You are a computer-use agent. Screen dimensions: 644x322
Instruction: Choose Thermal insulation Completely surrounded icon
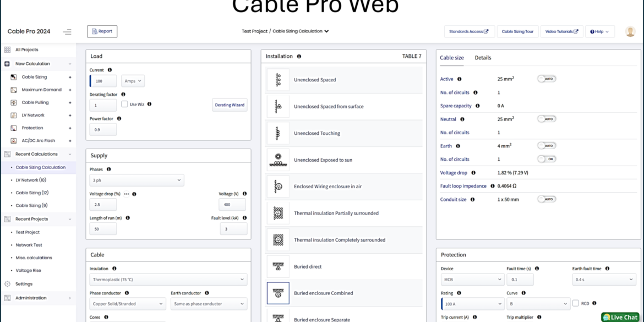(278, 240)
